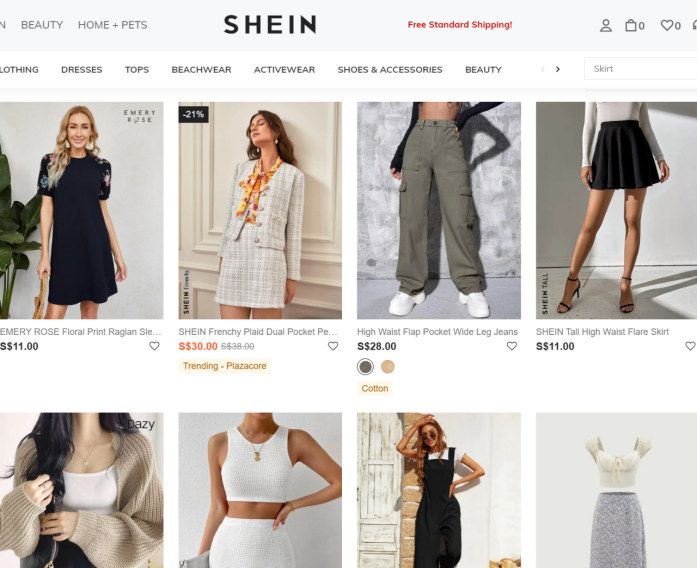Image resolution: width=697 pixels, height=568 pixels.
Task: Favorite the SHEIN Tall Flare Skirt
Action: click(x=690, y=346)
